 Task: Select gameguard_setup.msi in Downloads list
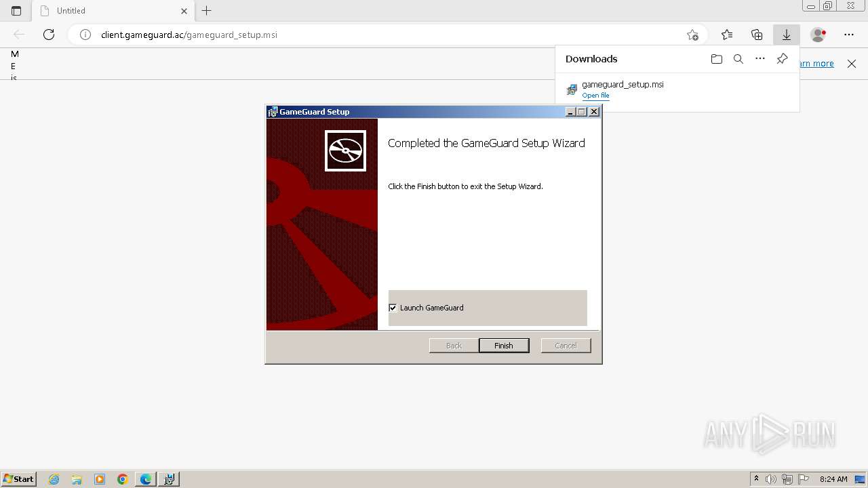677,89
